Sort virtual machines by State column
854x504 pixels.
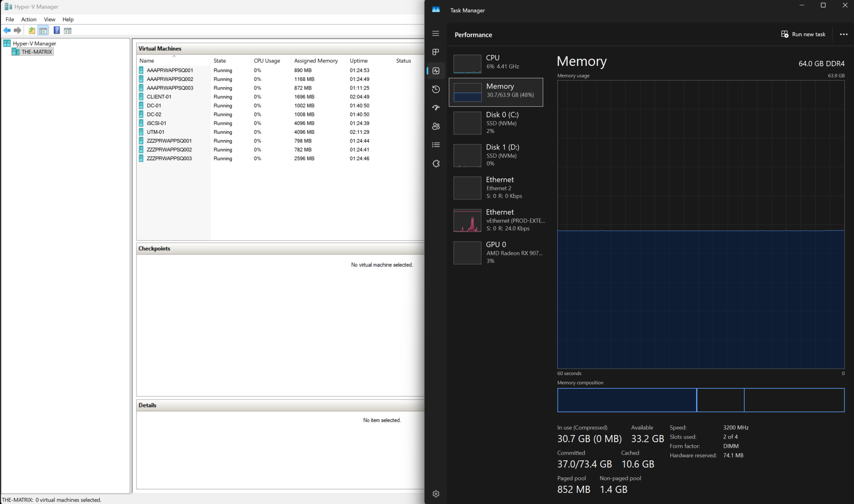[231, 60]
